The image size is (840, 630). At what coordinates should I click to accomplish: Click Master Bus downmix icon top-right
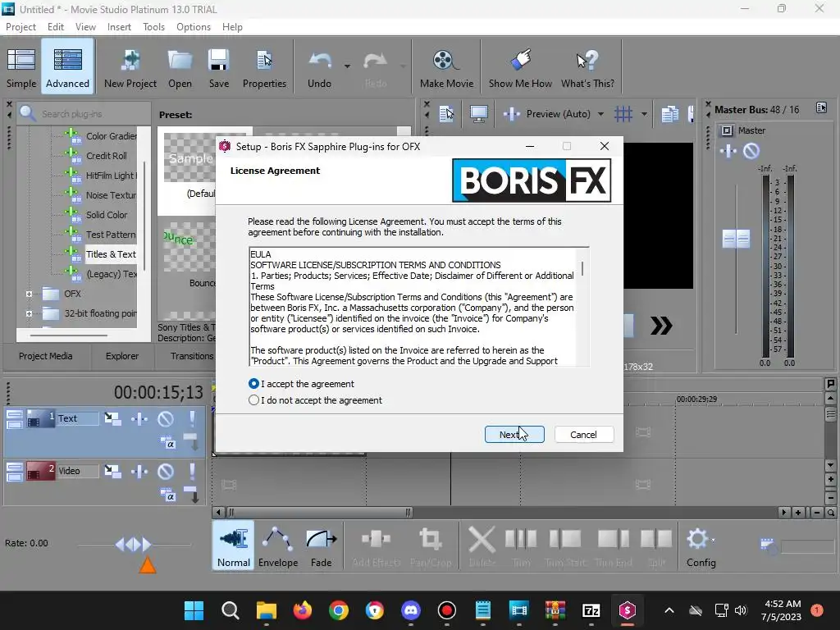pos(821,107)
